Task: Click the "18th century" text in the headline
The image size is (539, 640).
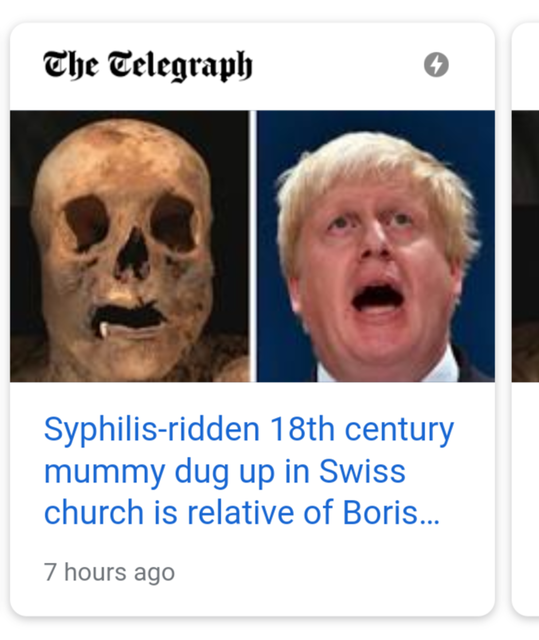Action: click(x=362, y=429)
